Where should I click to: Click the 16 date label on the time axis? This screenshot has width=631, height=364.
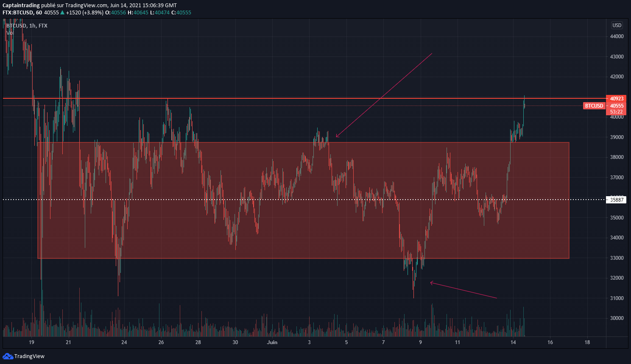point(550,342)
